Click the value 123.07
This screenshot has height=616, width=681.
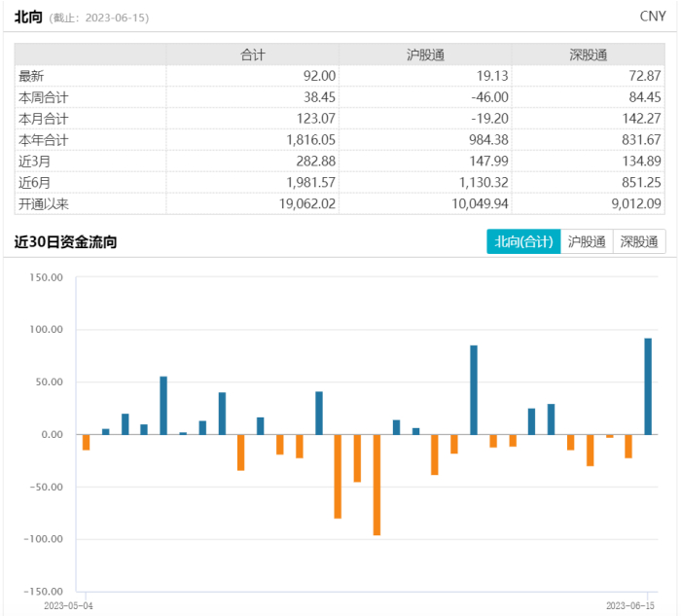pyautogui.click(x=316, y=119)
